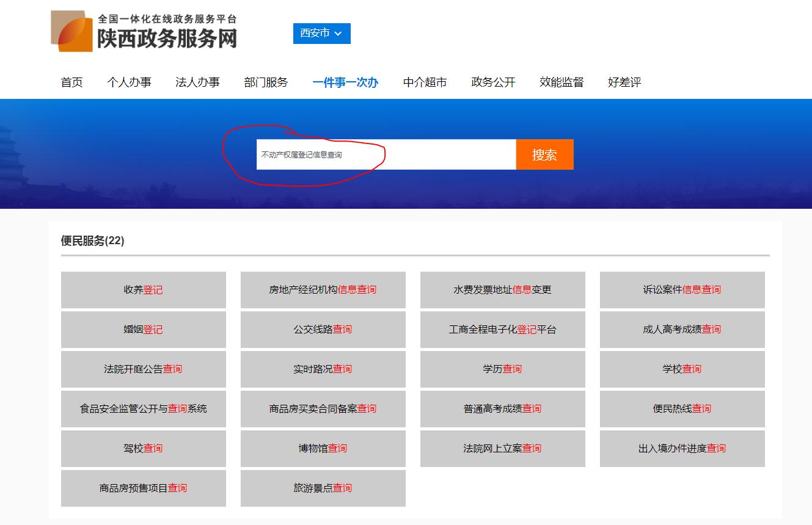The image size is (812, 525).
Task: Open the 中介超市 page
Action: tap(425, 82)
